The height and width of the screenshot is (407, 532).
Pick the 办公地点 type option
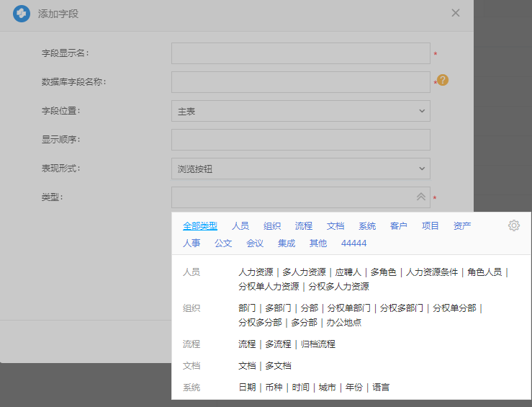(x=343, y=323)
